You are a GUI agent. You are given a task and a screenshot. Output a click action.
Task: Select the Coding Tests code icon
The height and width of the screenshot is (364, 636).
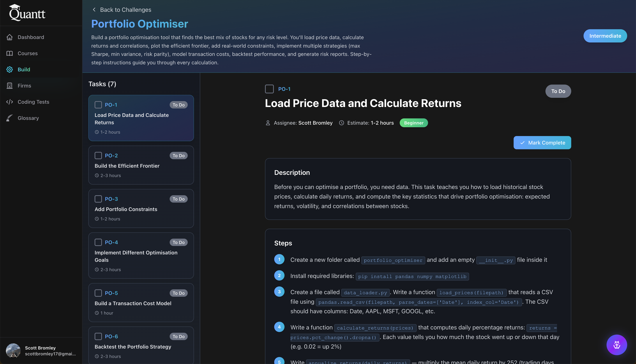[x=10, y=102]
